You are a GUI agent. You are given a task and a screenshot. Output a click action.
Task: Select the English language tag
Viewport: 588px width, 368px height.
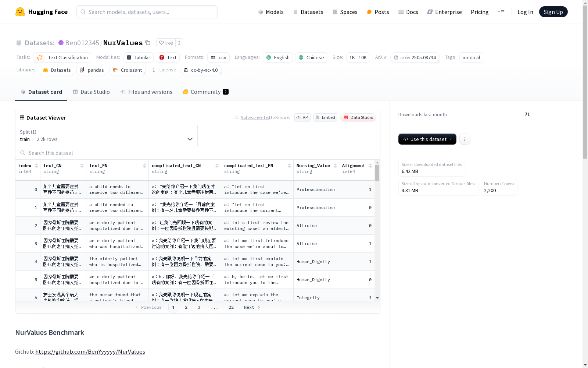click(x=278, y=57)
